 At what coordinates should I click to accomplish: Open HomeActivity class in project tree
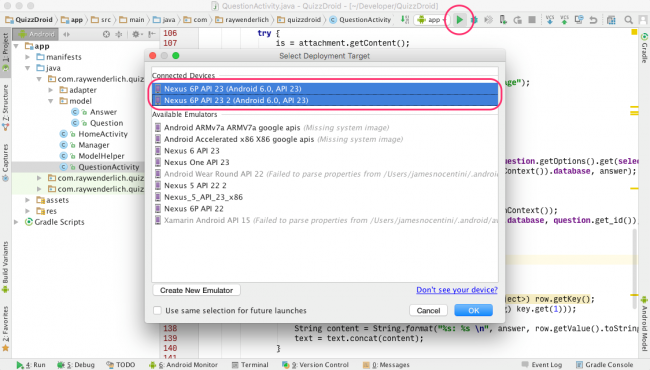pos(103,134)
